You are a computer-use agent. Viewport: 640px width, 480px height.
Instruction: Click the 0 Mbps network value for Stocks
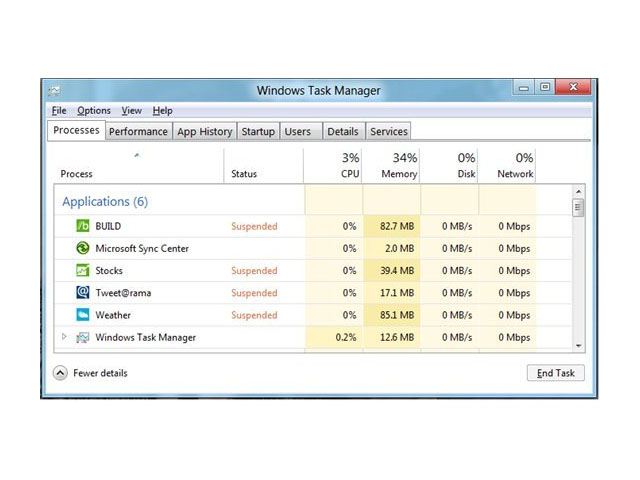514,271
